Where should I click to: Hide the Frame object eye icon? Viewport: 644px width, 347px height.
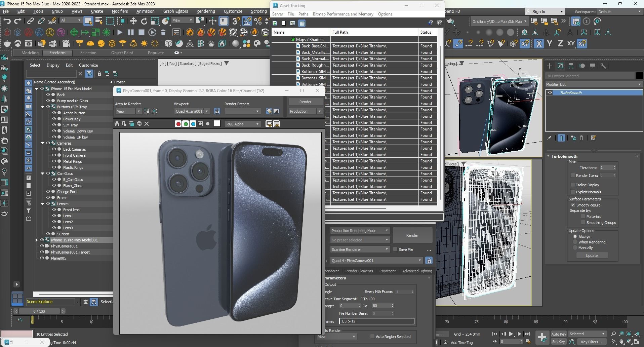tap(48, 198)
